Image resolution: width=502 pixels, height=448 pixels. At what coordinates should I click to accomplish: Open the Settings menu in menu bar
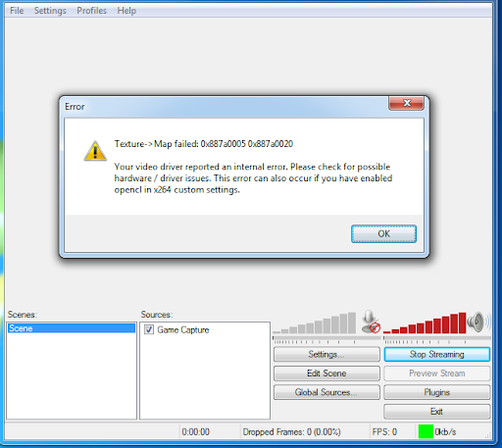pyautogui.click(x=50, y=11)
